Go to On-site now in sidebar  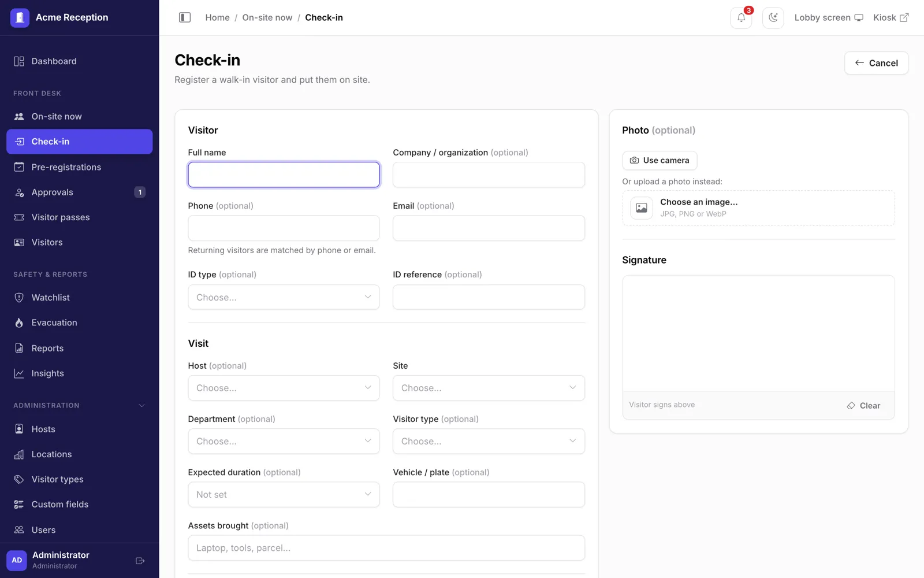pyautogui.click(x=79, y=116)
